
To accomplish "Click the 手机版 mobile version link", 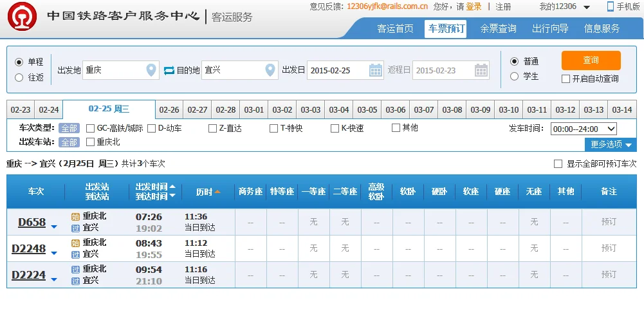I will pyautogui.click(x=628, y=6).
